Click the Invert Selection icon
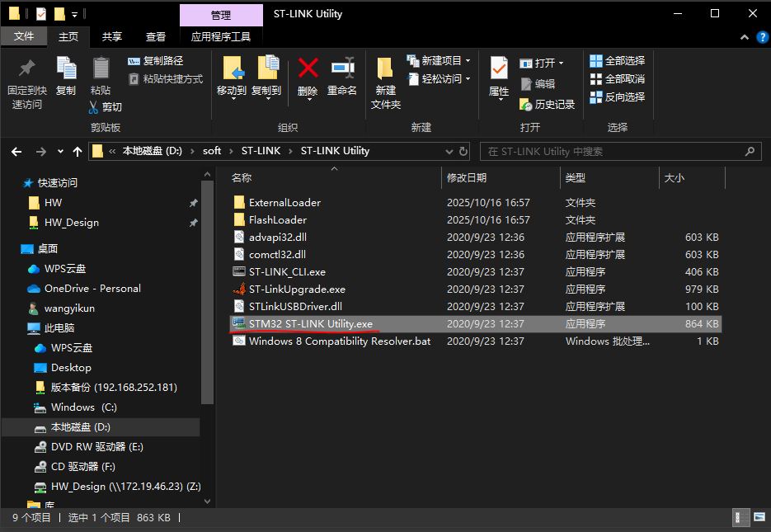Viewport: 771px width, 532px height. point(595,97)
